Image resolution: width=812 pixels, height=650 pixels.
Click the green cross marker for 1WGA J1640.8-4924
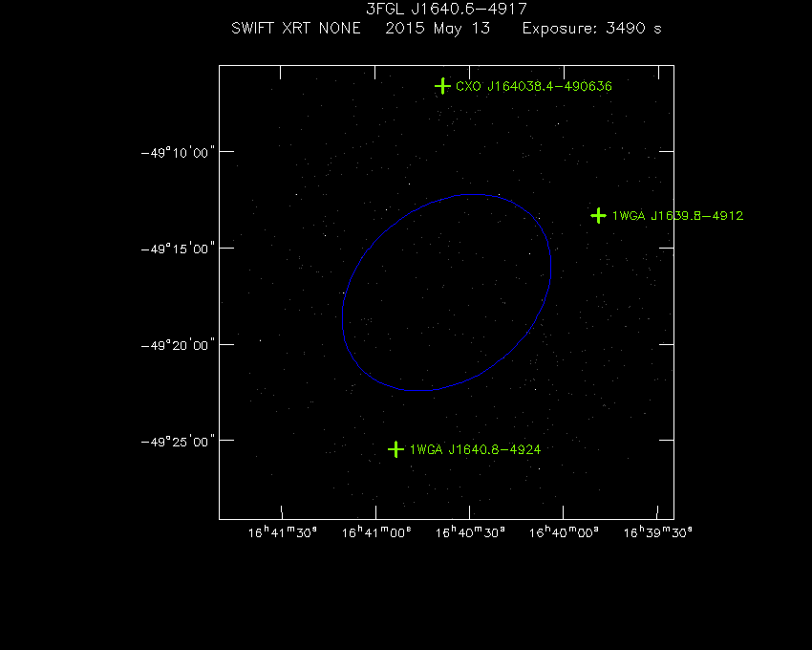[x=395, y=449]
